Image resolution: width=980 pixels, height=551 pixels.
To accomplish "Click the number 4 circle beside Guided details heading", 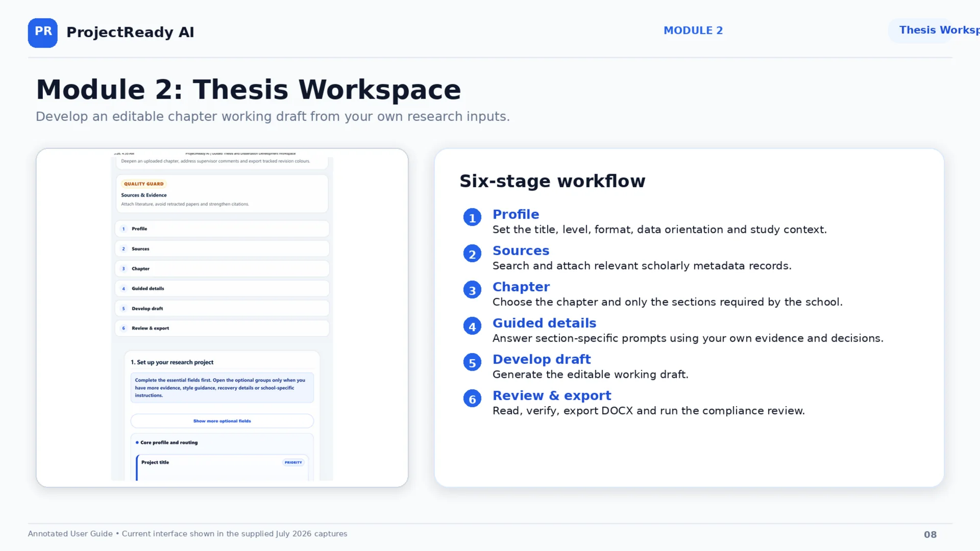I will 472,326.
